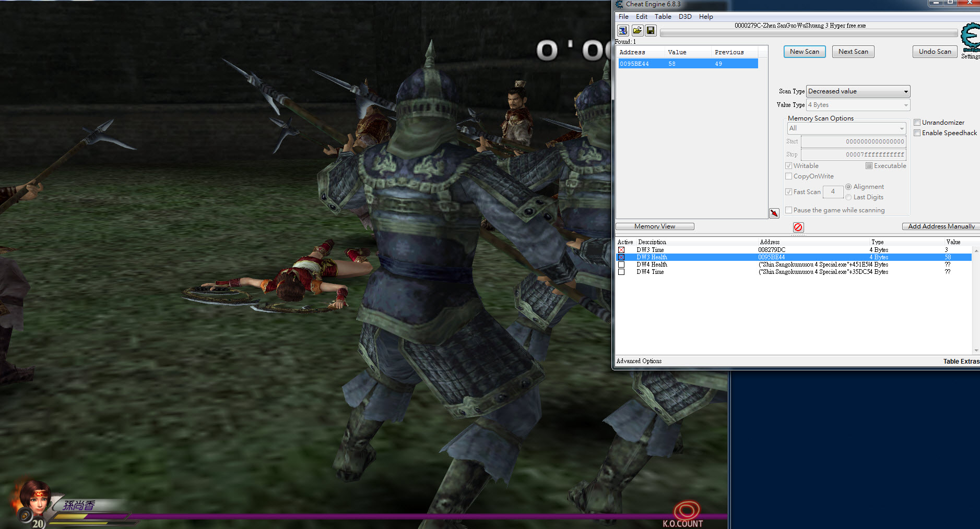
Task: Click the red arrow add-to-list icon
Action: pos(774,213)
